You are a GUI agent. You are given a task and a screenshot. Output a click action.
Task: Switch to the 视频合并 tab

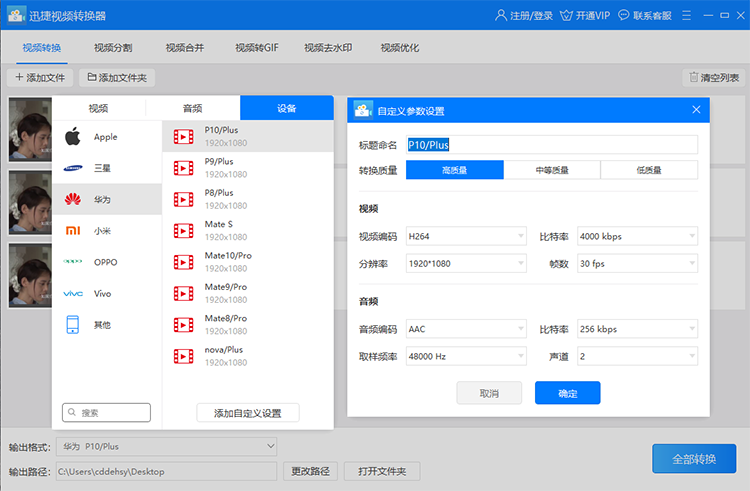[185, 47]
